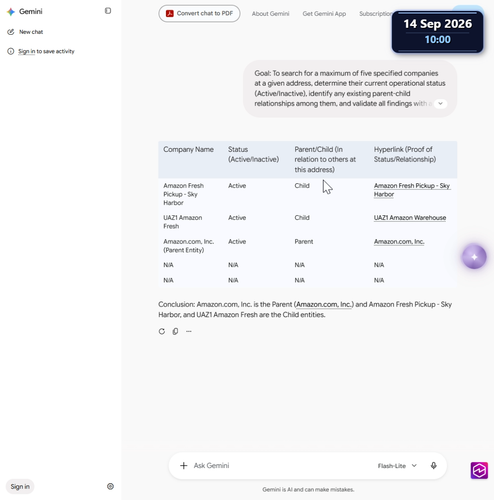Click the Active status in the Amazon.com, Inc. row
Viewport: 494px width, 500px height.
pyautogui.click(x=237, y=242)
